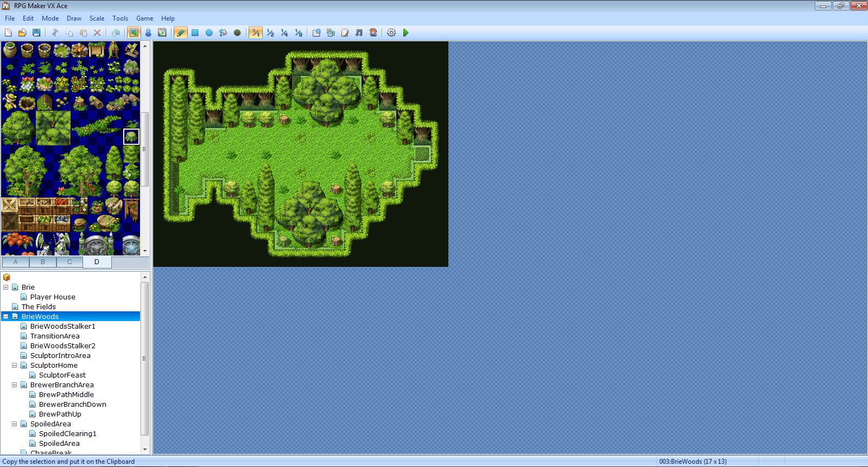The height and width of the screenshot is (467, 868).
Task: Set map scale to 1/2
Action: (270, 33)
